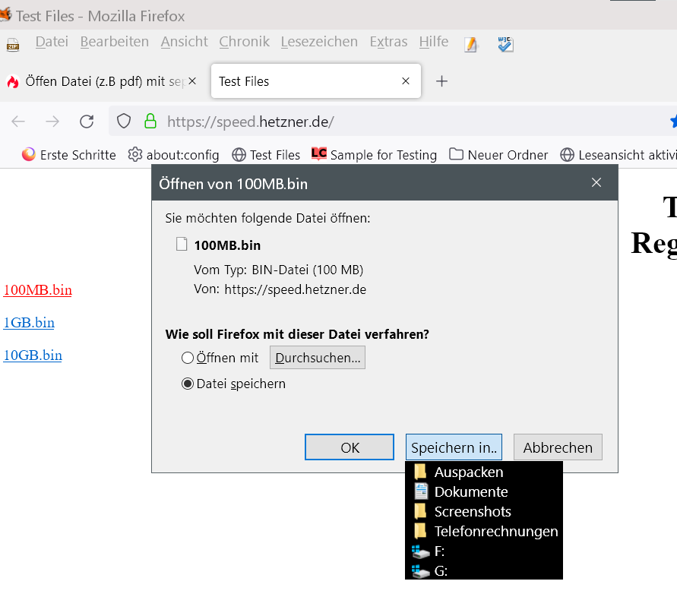The width and height of the screenshot is (677, 616).
Task: Confirm the dialog with OK
Action: 350,447
